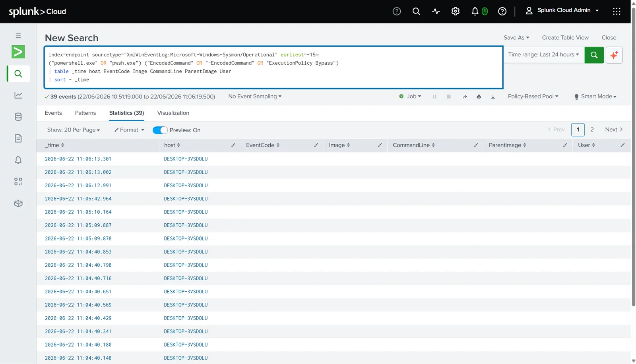This screenshot has height=364, width=636.
Task: Click the Splunk Cloud logo
Action: point(37,12)
